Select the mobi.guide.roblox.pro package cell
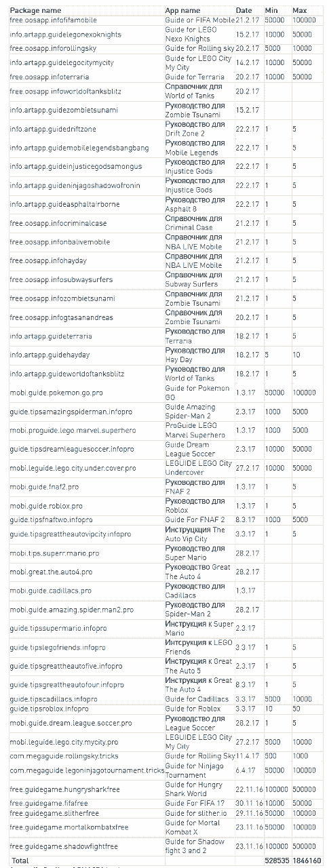Screen dimensions: 327x868 coord(46,506)
